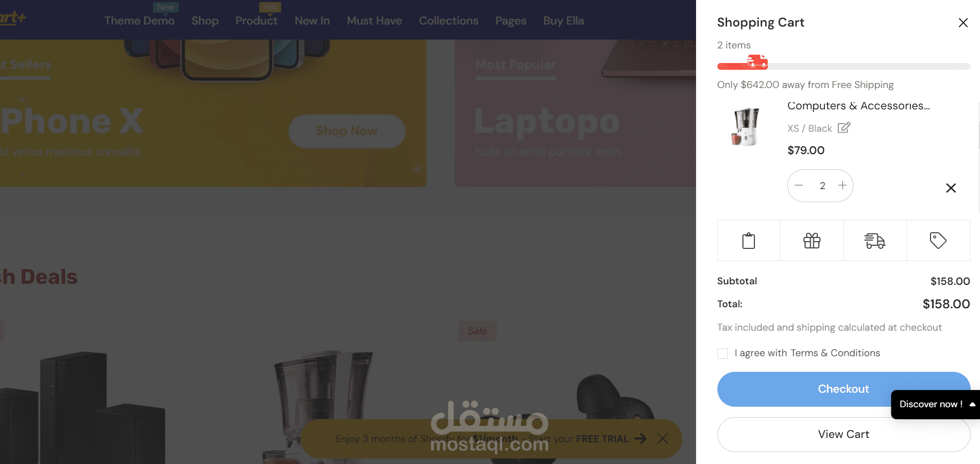Click the Checkout button
The height and width of the screenshot is (464, 980).
pos(843,389)
